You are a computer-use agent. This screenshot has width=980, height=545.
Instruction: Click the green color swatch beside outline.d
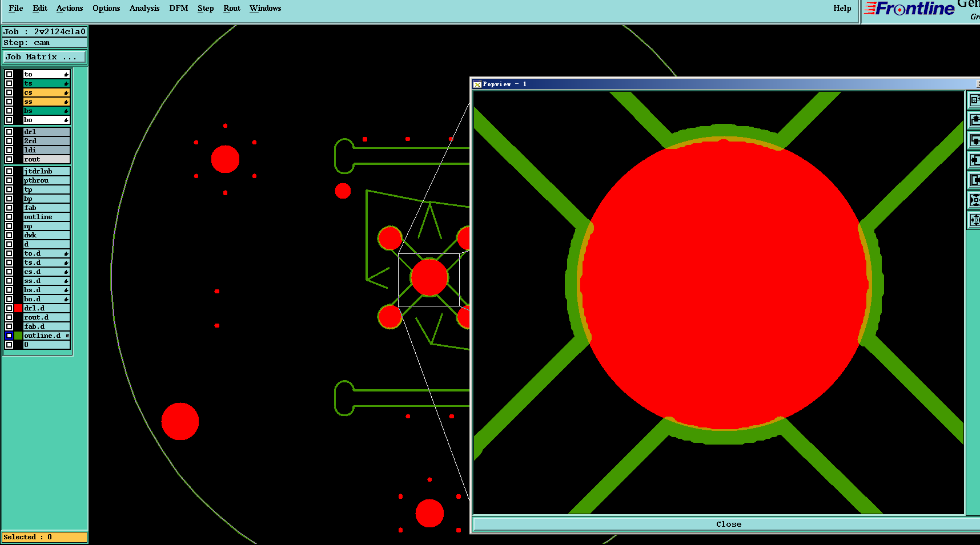pyautogui.click(x=18, y=336)
